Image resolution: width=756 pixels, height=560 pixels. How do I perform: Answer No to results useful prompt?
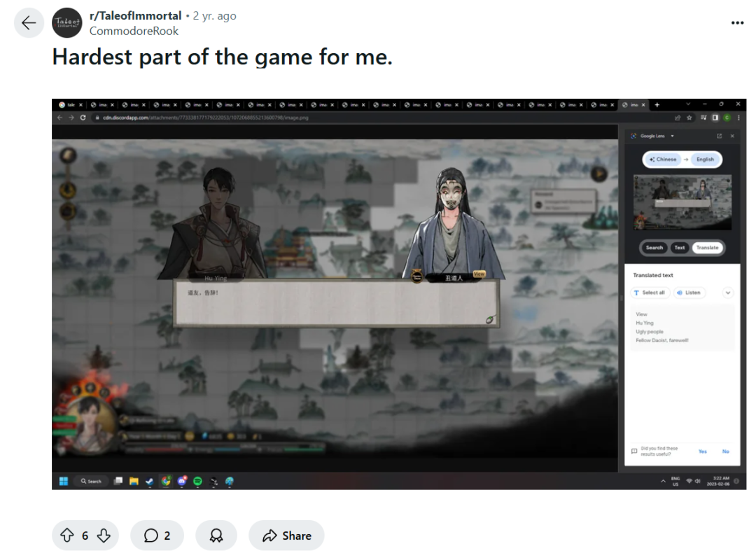(x=726, y=451)
